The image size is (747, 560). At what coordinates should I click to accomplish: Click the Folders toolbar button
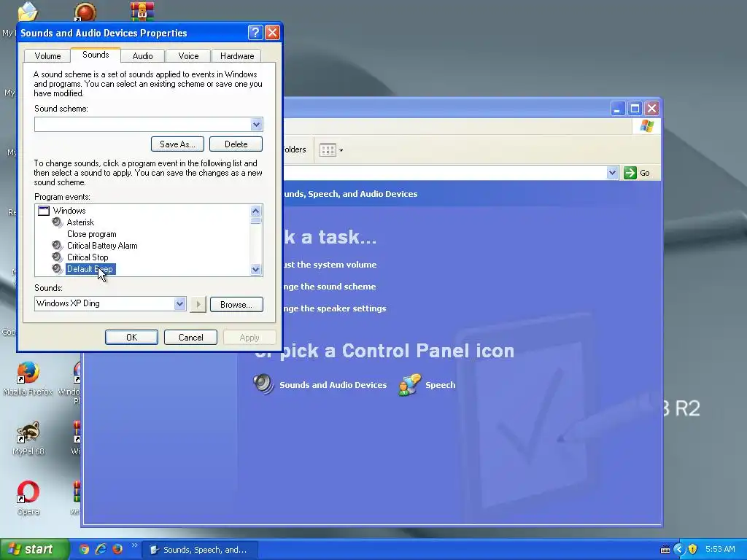[x=295, y=149]
